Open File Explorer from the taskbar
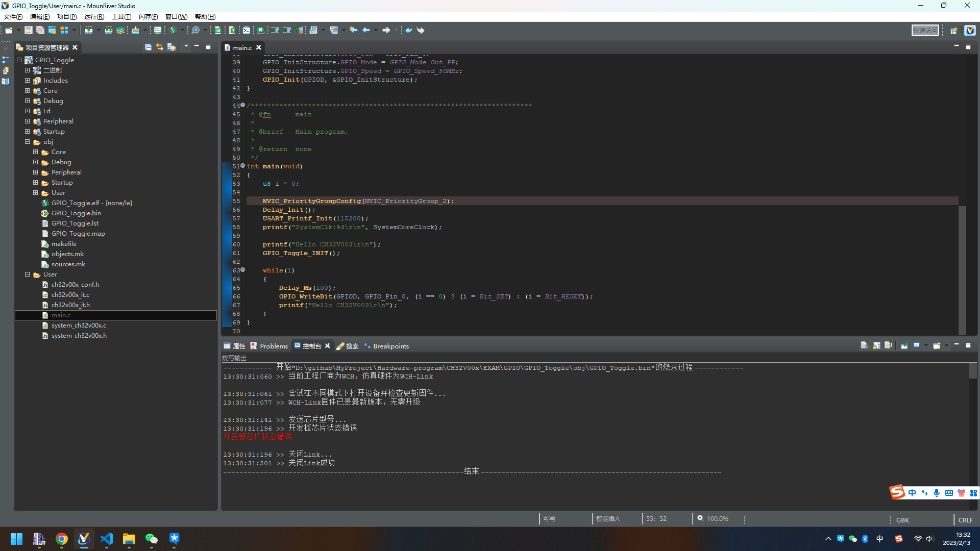This screenshot has width=980, height=551. (129, 539)
